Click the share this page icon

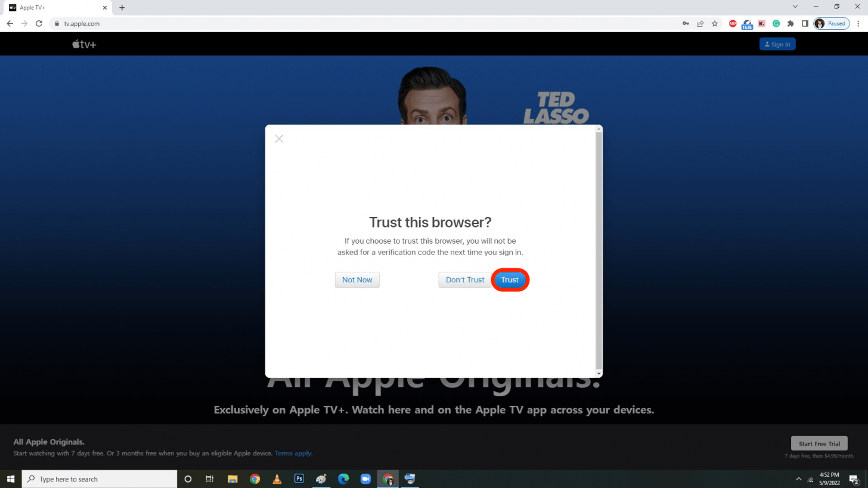(x=700, y=23)
